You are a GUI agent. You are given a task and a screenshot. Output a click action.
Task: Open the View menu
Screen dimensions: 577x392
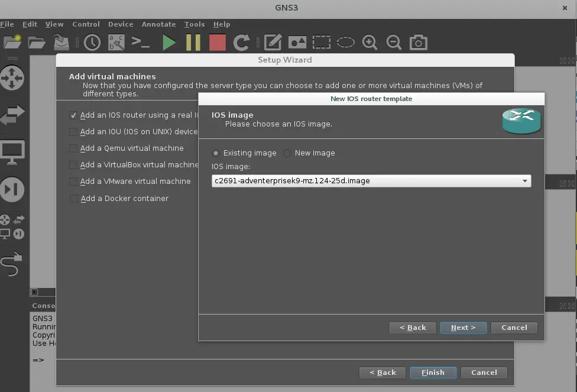[54, 24]
